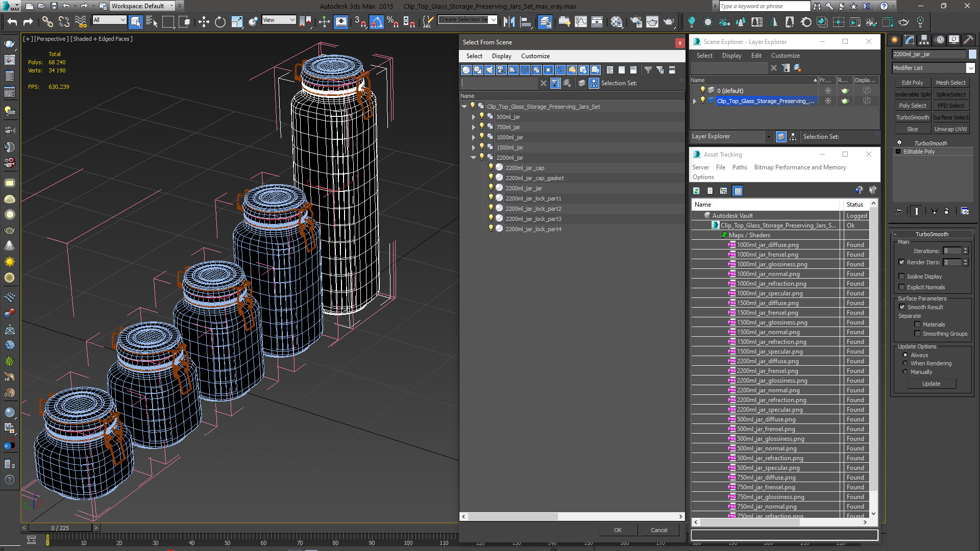Activate the Select and Move tool
Image resolution: width=980 pixels, height=551 pixels.
pyautogui.click(x=204, y=21)
